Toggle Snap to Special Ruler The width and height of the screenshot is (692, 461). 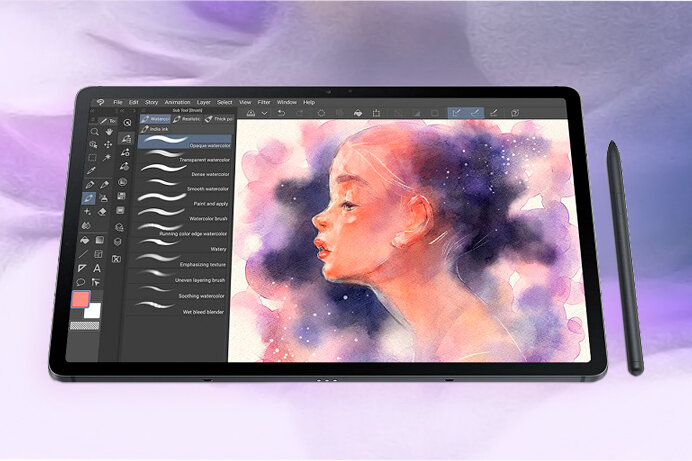pyautogui.click(x=475, y=113)
